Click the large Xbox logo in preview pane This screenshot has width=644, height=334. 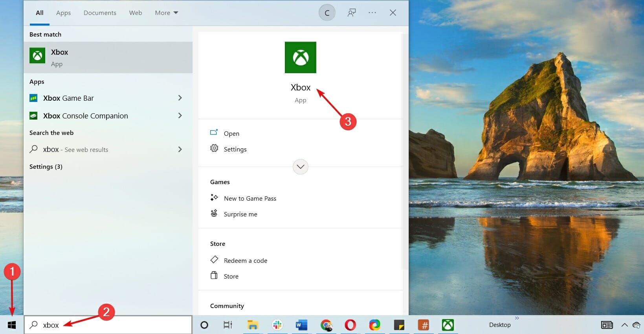[x=301, y=57]
